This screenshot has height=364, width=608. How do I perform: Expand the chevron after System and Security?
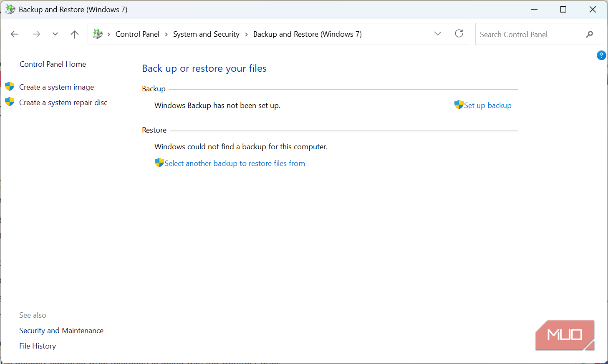click(246, 34)
